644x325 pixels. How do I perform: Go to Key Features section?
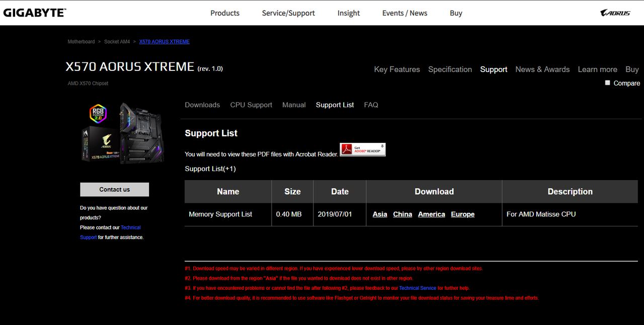[397, 69]
